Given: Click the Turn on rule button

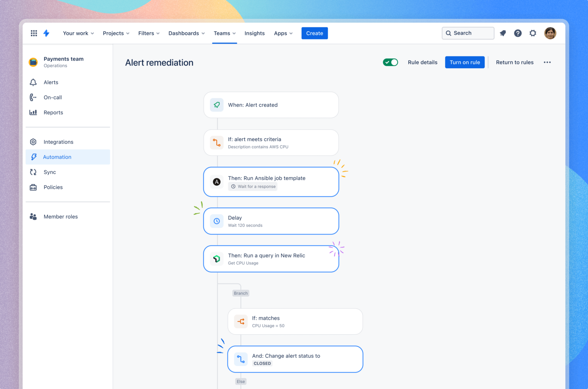Looking at the screenshot, I should [x=465, y=62].
